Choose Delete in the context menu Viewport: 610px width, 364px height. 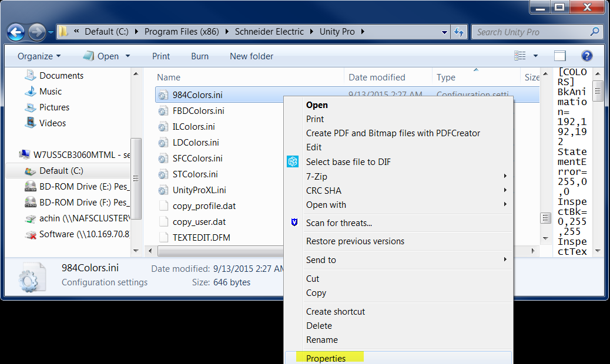point(399,325)
